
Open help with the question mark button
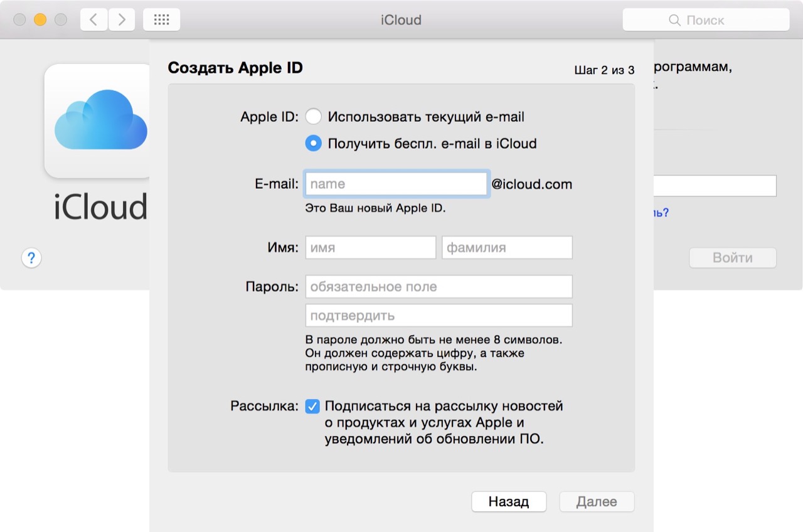[31, 258]
